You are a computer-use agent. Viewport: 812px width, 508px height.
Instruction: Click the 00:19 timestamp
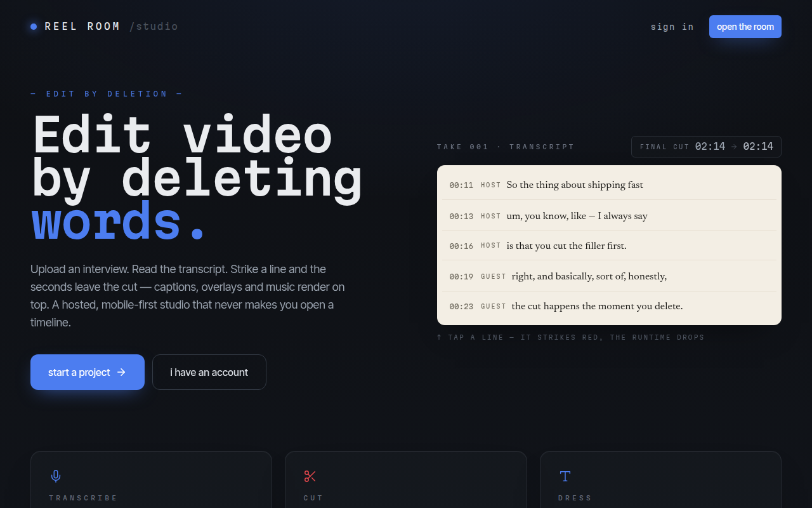coord(461,277)
